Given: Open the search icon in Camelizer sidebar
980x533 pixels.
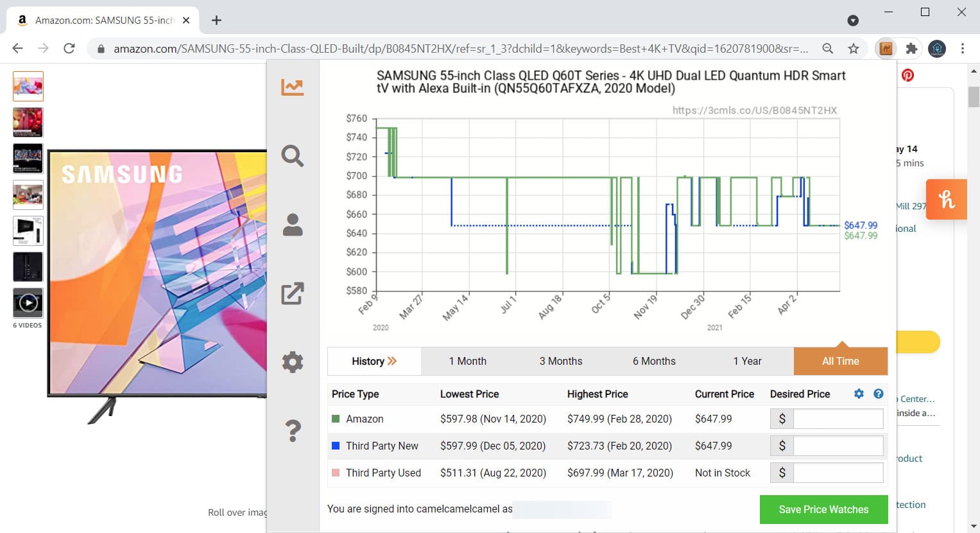Looking at the screenshot, I should coord(292,155).
